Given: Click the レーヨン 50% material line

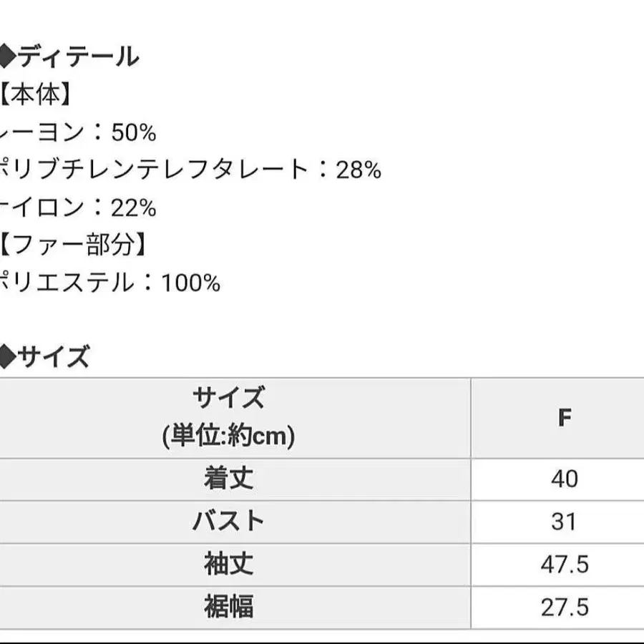Looking at the screenshot, I should coord(77,132).
